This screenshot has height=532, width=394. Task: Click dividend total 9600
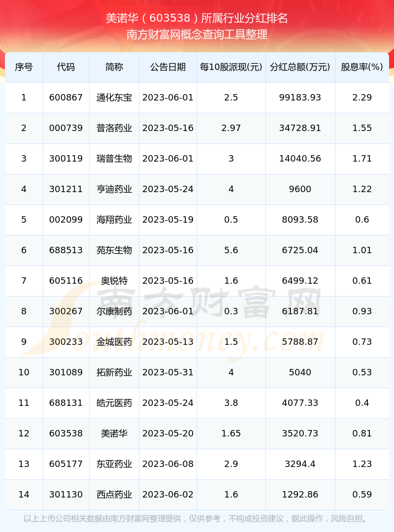coord(300,189)
